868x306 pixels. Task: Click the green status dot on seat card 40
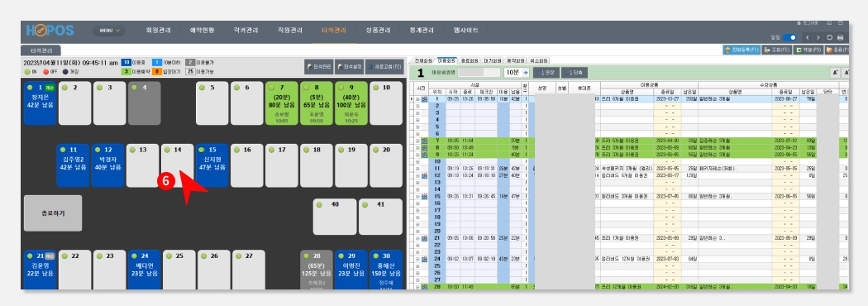click(319, 205)
